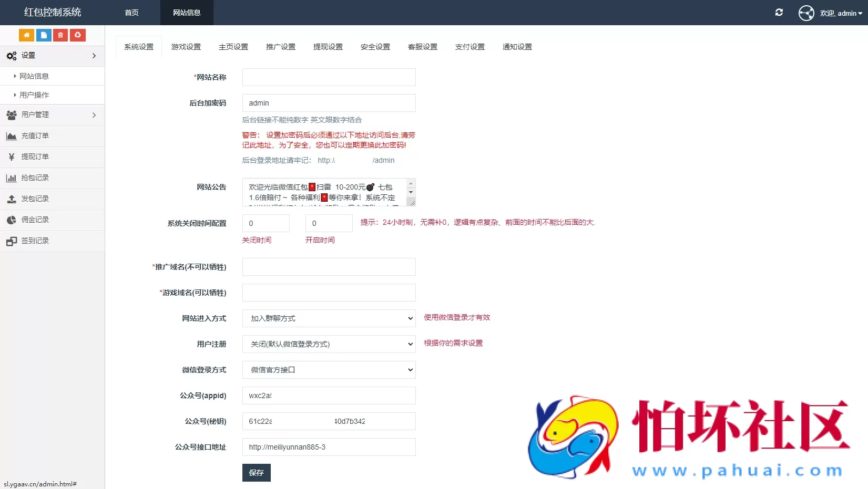Click the circular avatar icon next to admin
Screen dimensions: 868x489
point(806,13)
